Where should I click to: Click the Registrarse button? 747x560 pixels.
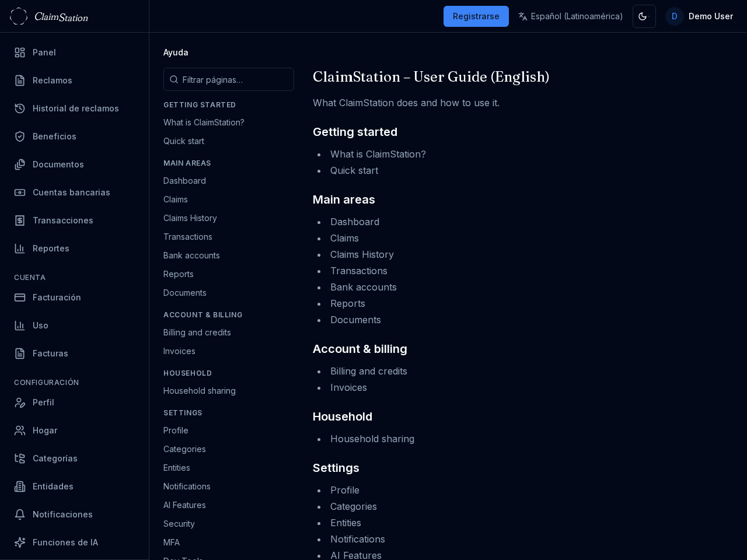pyautogui.click(x=476, y=16)
